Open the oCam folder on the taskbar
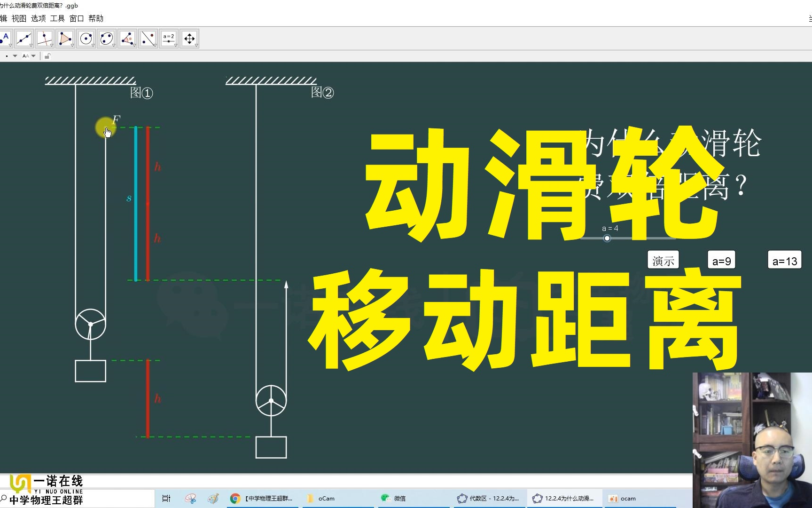Viewport: 812px width, 508px height. tap(337, 498)
